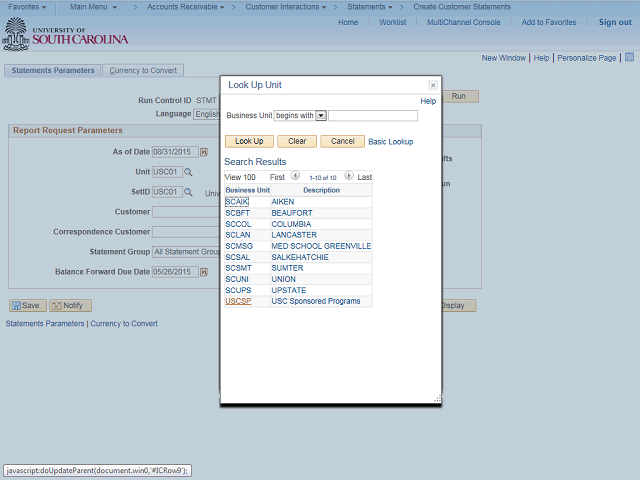
Task: Go to previous results page arrow
Action: [295, 176]
